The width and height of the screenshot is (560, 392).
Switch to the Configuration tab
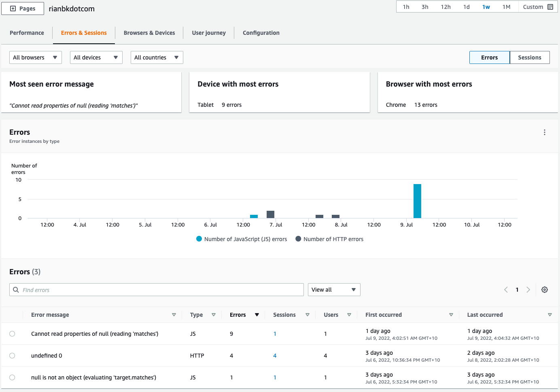point(261,33)
